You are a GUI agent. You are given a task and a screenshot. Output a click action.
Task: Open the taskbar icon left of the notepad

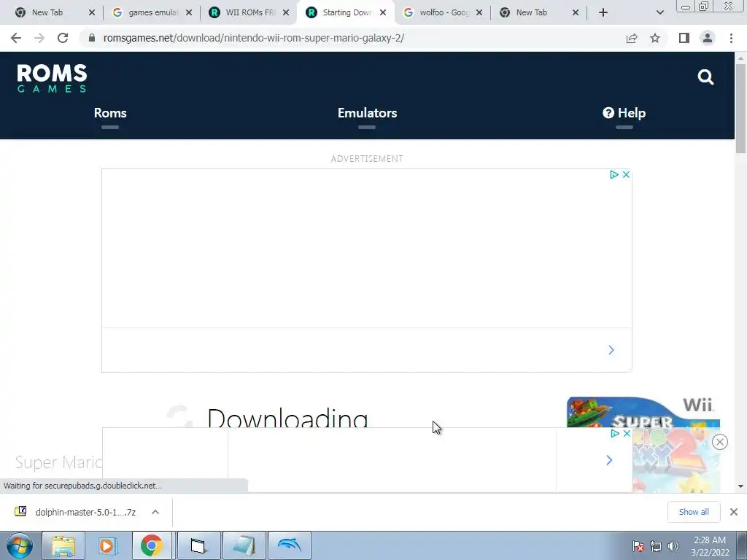click(198, 545)
